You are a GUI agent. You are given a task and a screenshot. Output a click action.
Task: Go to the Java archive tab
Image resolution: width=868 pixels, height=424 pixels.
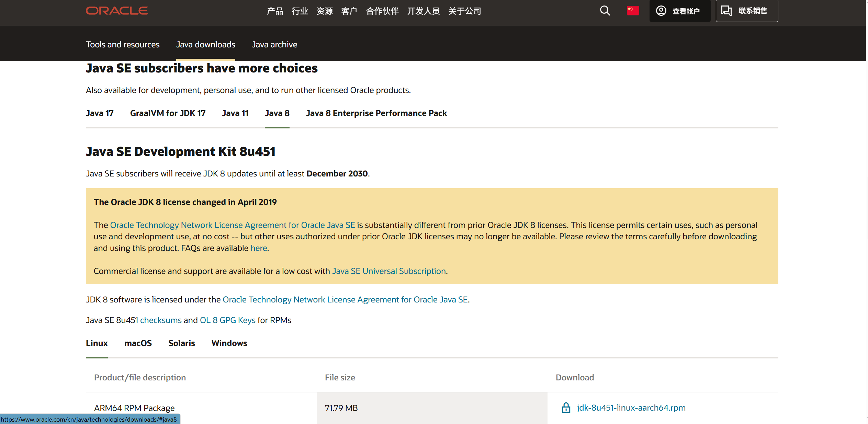point(274,45)
